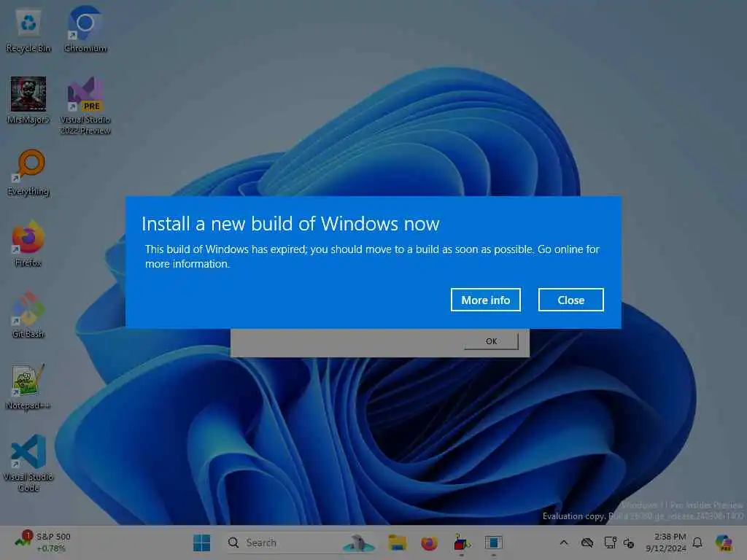Open the notification bell
The width and height of the screenshot is (747, 560).
697,542
